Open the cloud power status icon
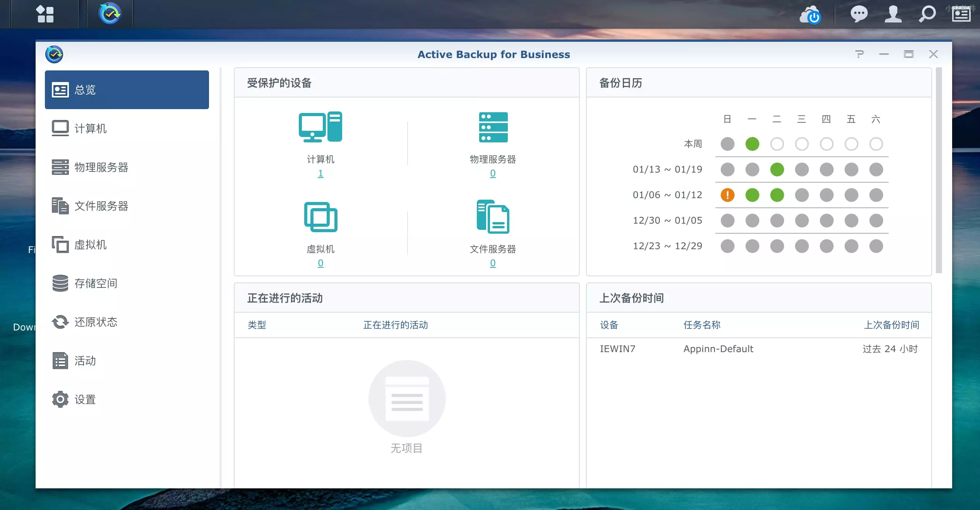Viewport: 980px width, 510px height. pyautogui.click(x=810, y=15)
